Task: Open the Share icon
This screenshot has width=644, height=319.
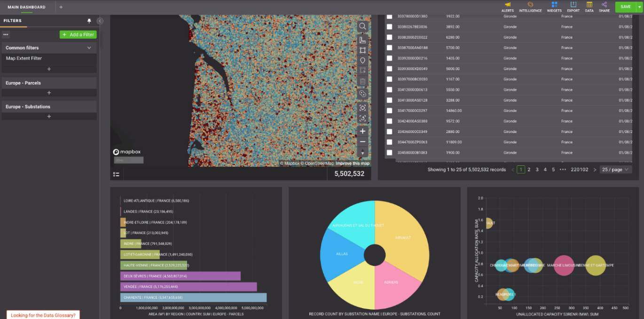Action: [604, 7]
